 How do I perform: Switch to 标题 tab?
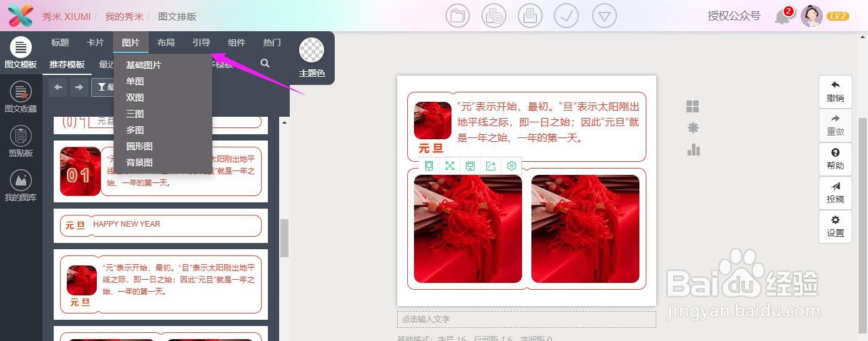[x=60, y=42]
